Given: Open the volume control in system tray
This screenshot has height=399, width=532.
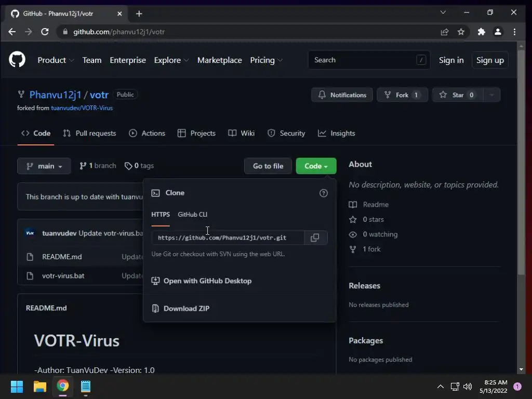Looking at the screenshot, I should coord(468,387).
